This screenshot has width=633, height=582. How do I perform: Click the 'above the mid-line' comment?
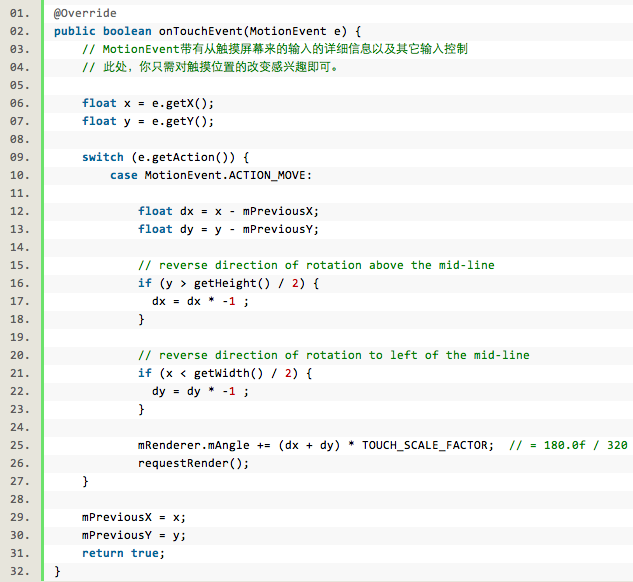tap(316, 265)
